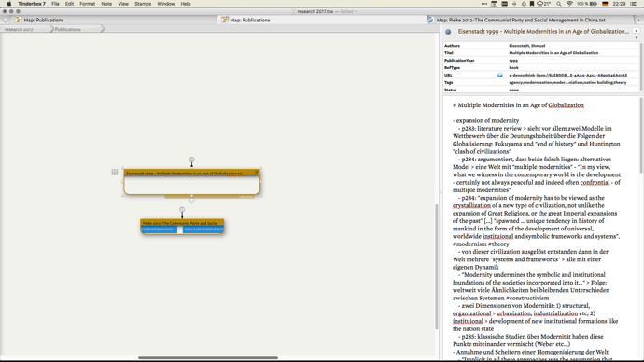
Task: Click map icon on second Publications tab
Action: click(x=225, y=20)
